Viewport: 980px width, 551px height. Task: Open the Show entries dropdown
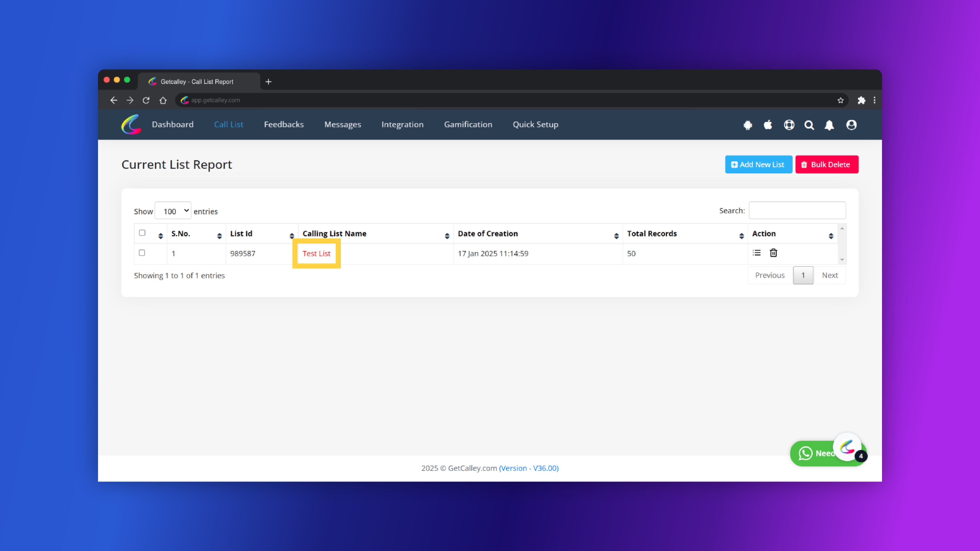coord(173,211)
